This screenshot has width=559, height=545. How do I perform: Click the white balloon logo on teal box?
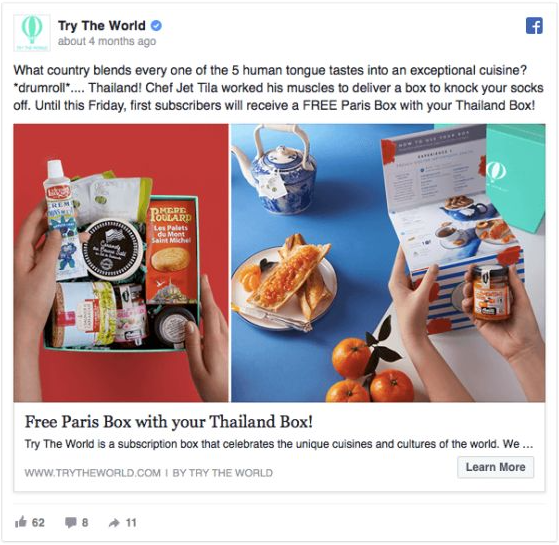[x=496, y=172]
